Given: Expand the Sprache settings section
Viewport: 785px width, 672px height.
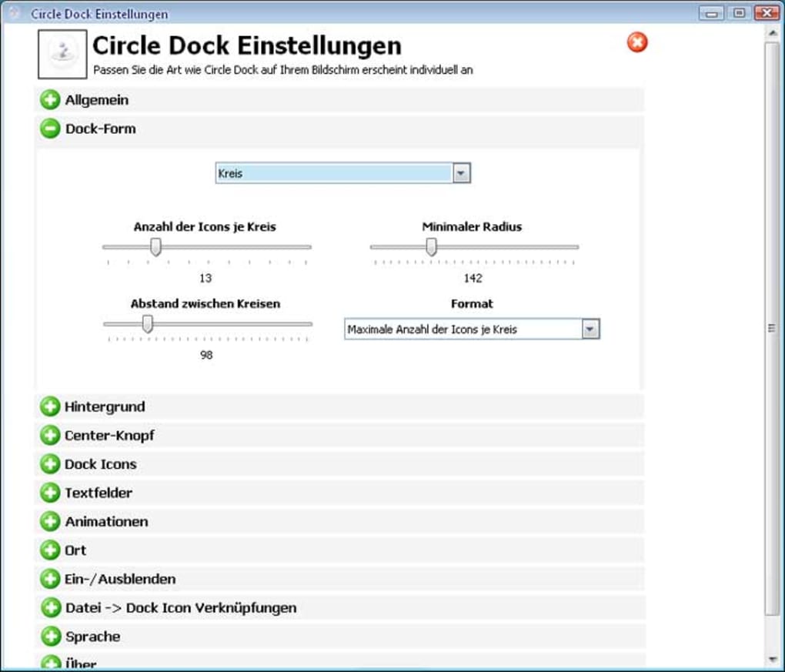Looking at the screenshot, I should (x=49, y=637).
